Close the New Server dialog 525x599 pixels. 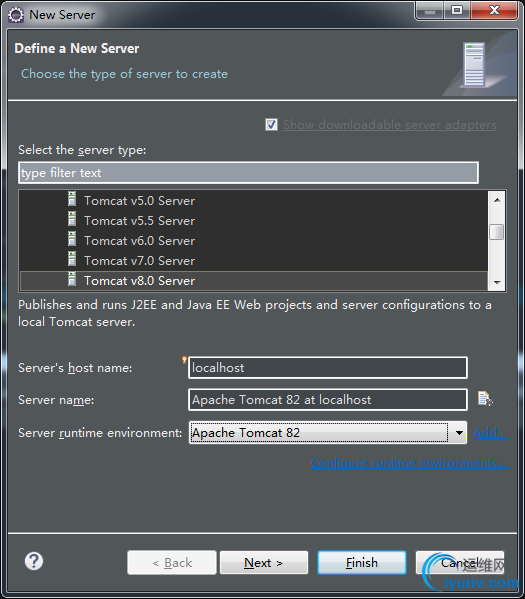coord(494,11)
